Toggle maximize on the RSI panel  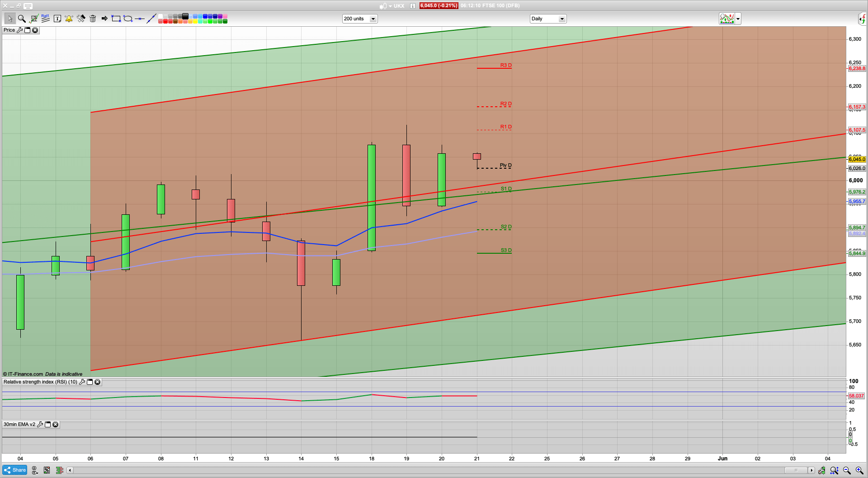point(90,382)
